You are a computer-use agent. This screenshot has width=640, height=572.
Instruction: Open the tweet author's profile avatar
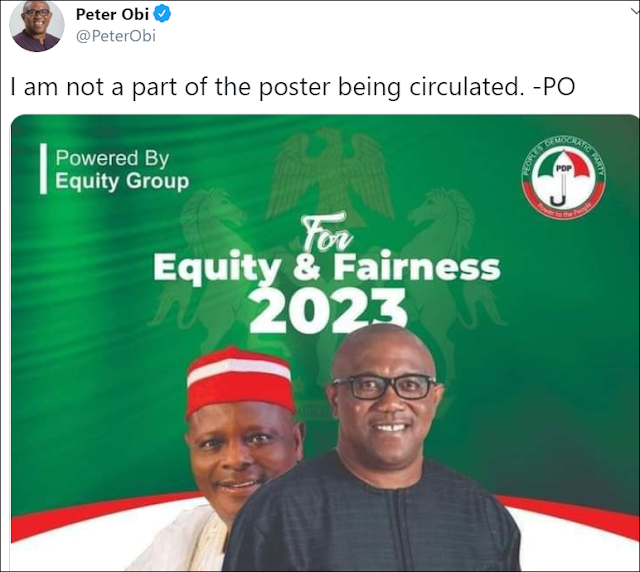[x=37, y=25]
